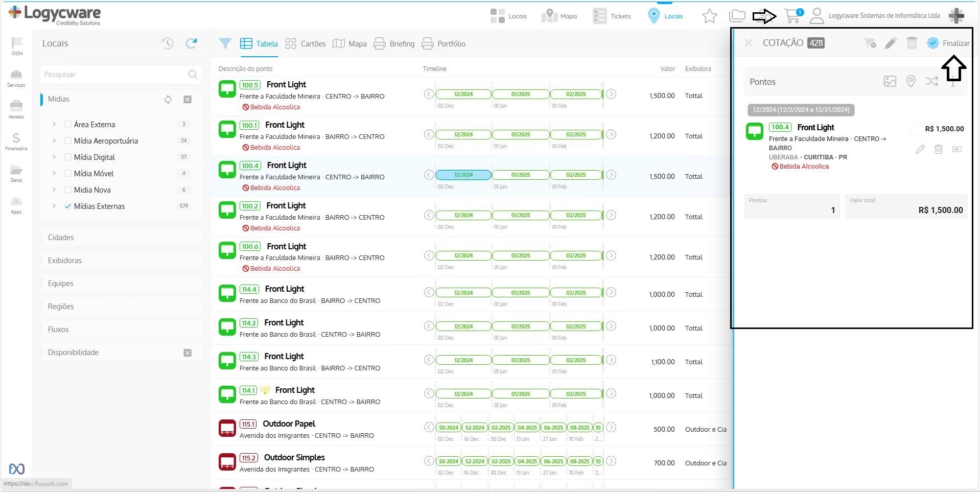
Task: Open the user profile icon
Action: (x=818, y=16)
